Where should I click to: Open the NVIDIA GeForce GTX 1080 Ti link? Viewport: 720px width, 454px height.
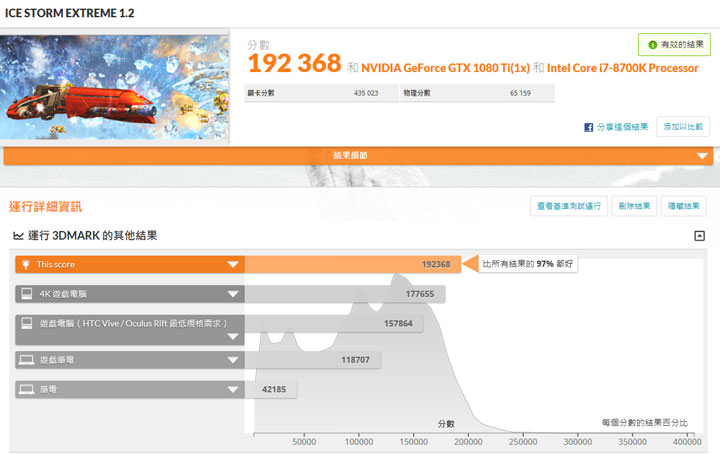tap(445, 68)
